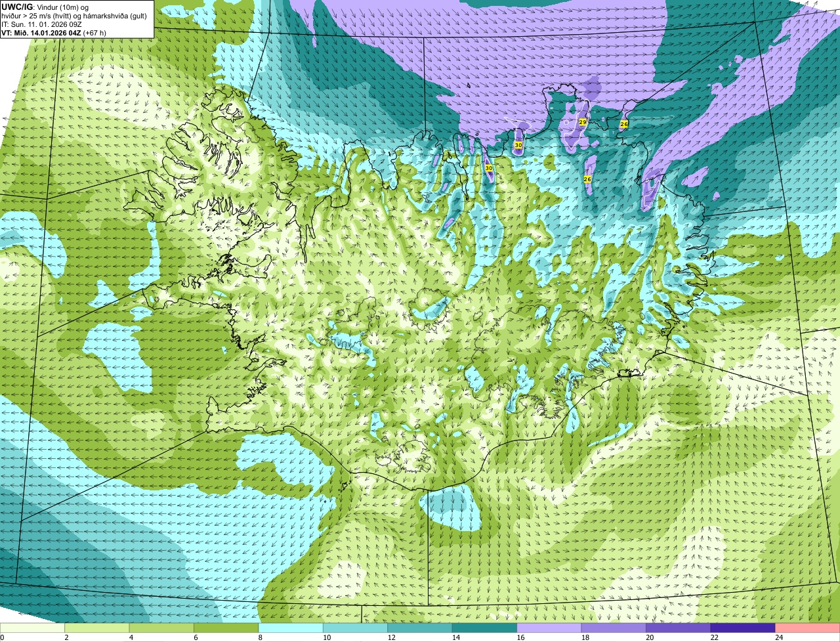Select the 2–4 m/s light yellow-green swatch
The height and width of the screenshot is (642, 840).
[x=98, y=628]
